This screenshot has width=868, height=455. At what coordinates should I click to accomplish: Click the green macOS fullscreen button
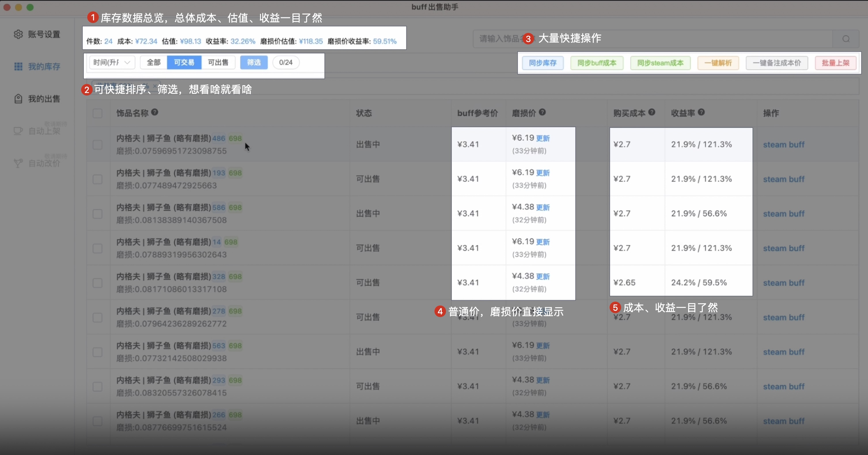[x=30, y=7]
